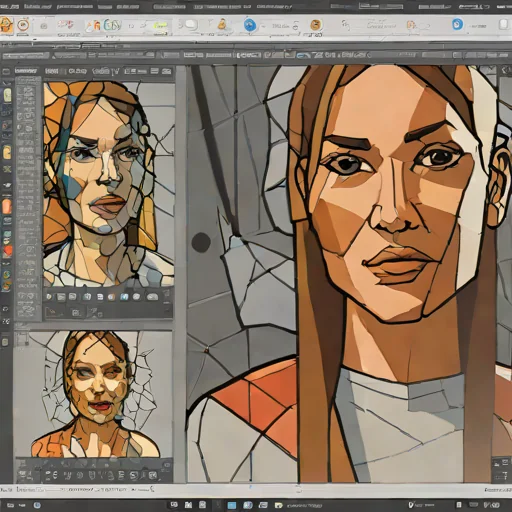Select the white bird-shaped icon in left sidebar
Viewport: 512px width, 512px height.
(7, 185)
